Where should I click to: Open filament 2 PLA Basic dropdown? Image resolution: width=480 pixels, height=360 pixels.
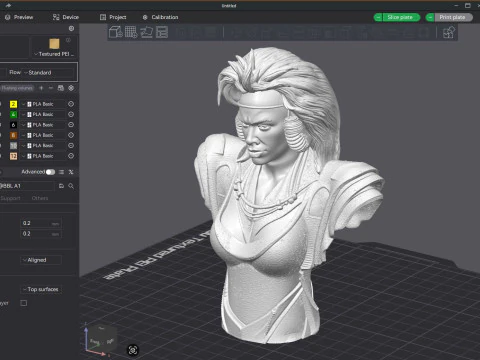pyautogui.click(x=43, y=104)
